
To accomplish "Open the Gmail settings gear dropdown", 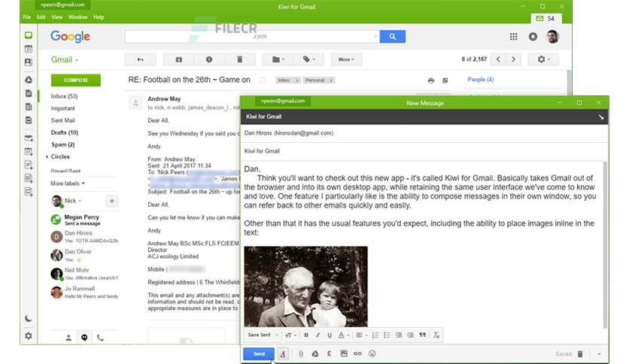I will [x=543, y=59].
